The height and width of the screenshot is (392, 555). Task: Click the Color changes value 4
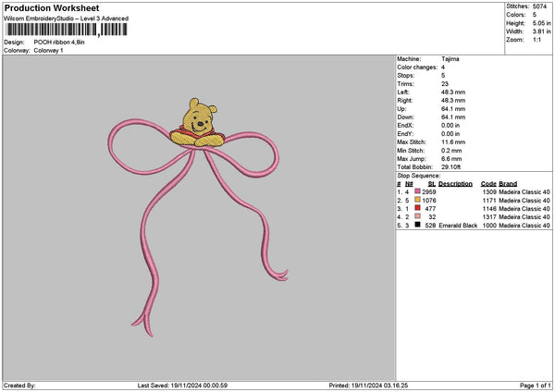[443, 67]
